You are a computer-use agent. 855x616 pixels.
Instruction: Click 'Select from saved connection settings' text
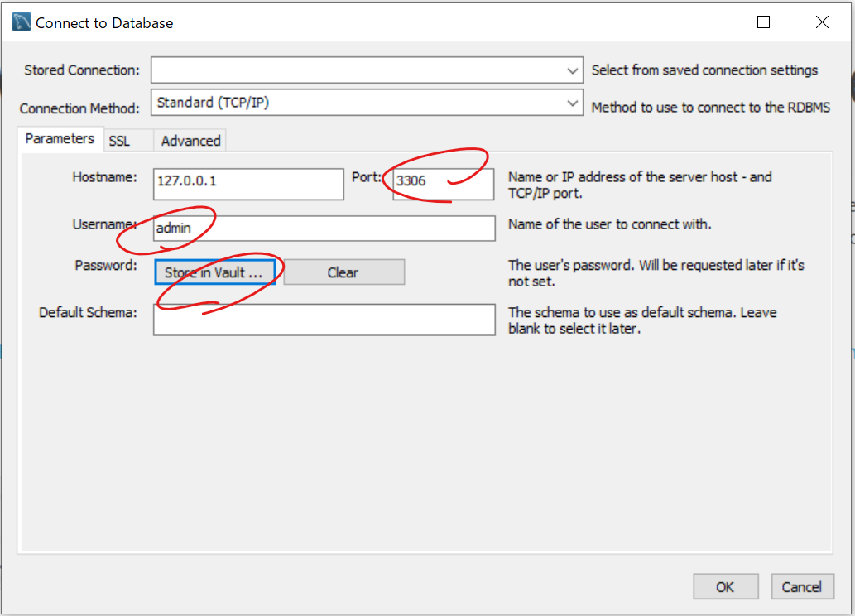pyautogui.click(x=704, y=70)
